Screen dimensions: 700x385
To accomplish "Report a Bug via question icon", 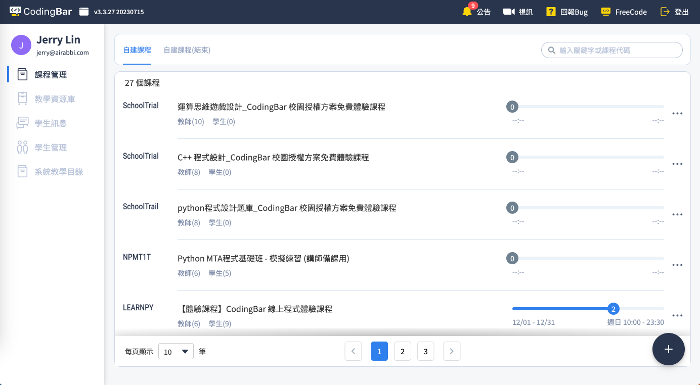I will pos(551,12).
